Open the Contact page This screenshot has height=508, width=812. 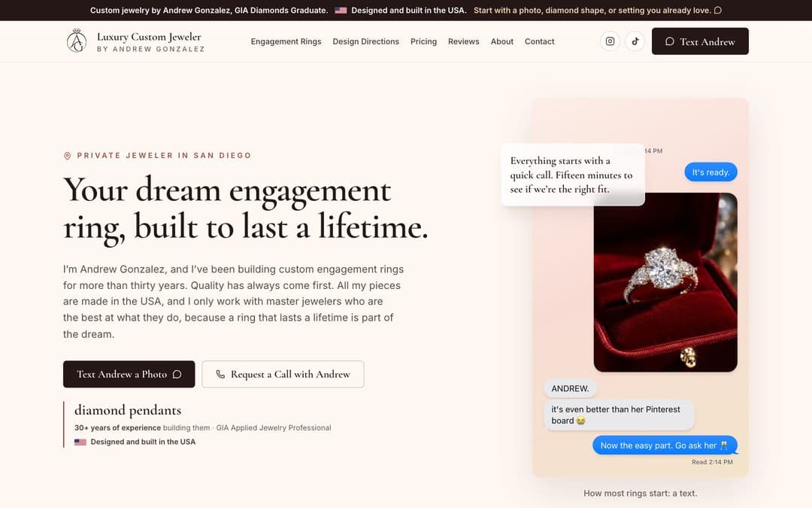click(539, 41)
